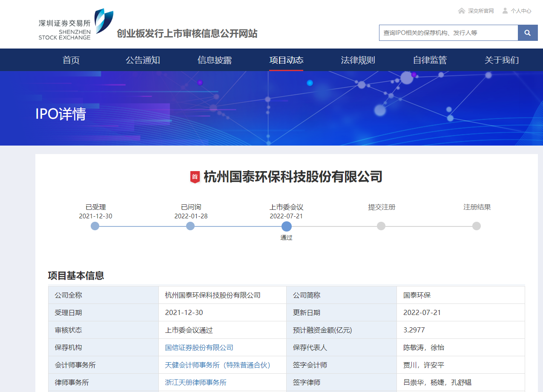543x392 pixels.
Task: Click the 项目基本信息 section heading
Action: coord(76,275)
